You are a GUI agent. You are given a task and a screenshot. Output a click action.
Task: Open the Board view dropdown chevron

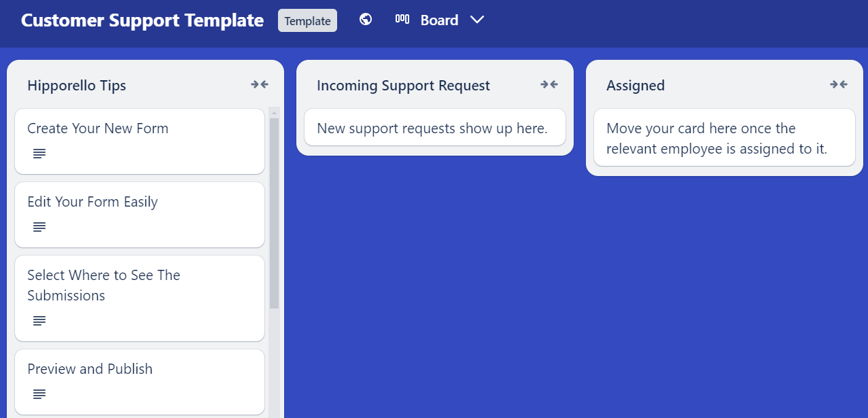tap(477, 20)
